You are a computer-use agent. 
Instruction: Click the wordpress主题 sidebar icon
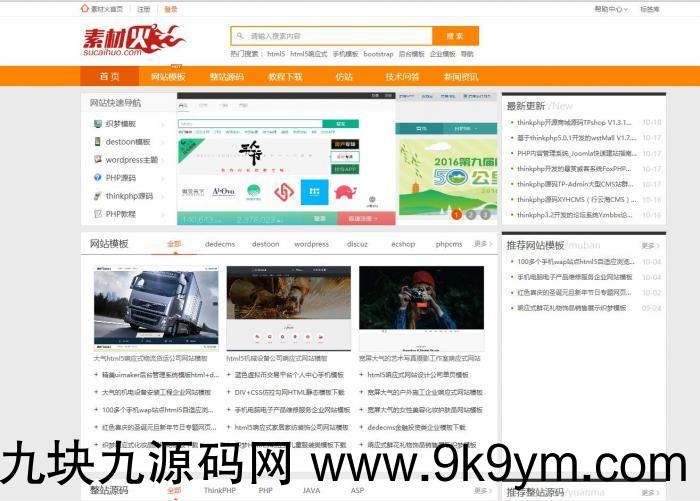[96, 160]
